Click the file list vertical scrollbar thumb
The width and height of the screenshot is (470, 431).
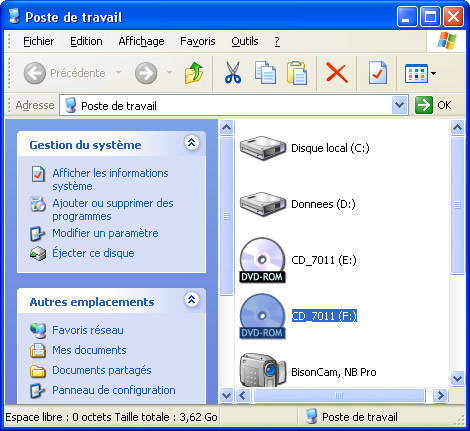457,205
